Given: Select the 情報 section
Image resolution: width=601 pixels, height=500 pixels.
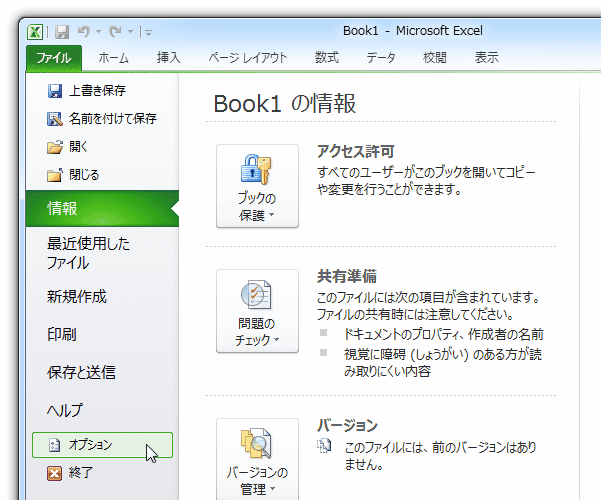Looking at the screenshot, I should pos(102,208).
